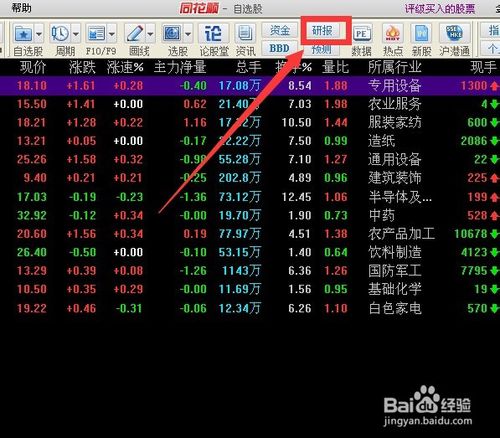This screenshot has width=500, height=438.
Task: Click the 资金 button
Action: (279, 31)
